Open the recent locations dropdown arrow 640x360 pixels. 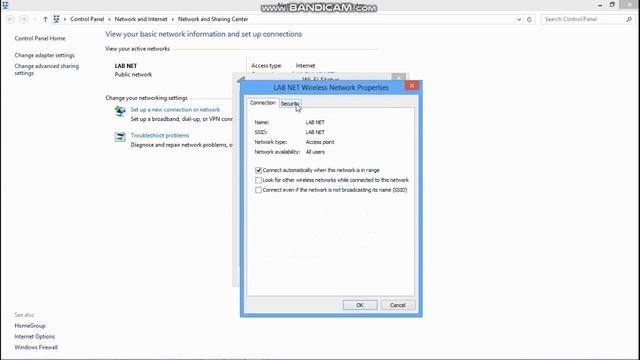35,19
